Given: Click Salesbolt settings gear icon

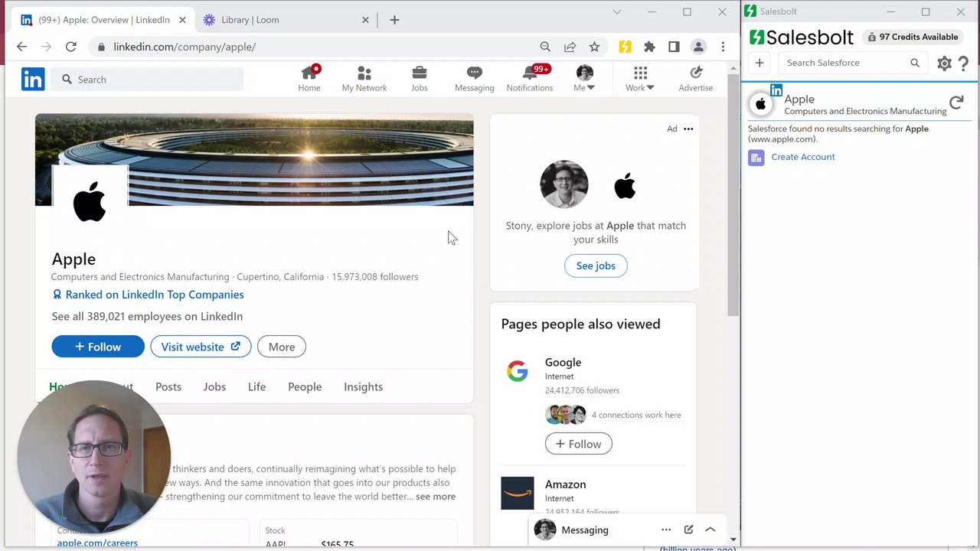Looking at the screenshot, I should click(944, 64).
